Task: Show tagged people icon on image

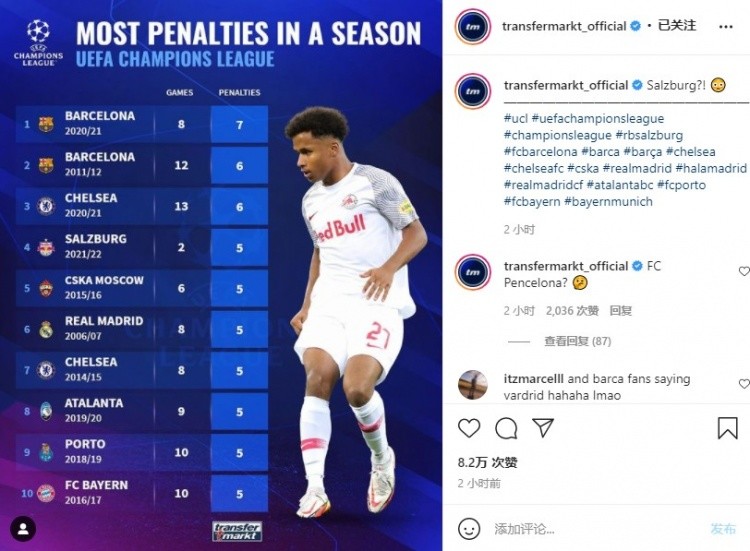Action: pyautogui.click(x=23, y=529)
